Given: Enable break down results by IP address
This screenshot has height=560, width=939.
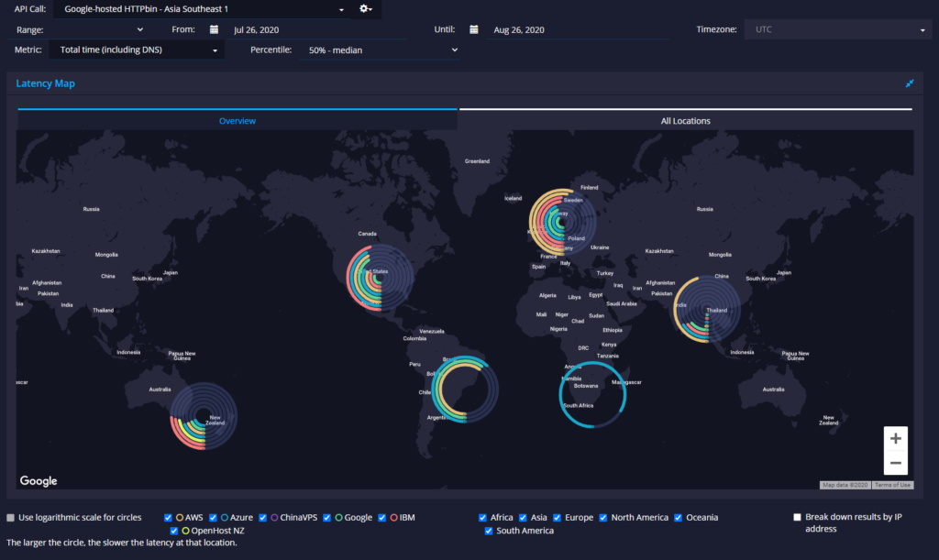Looking at the screenshot, I should pos(797,517).
